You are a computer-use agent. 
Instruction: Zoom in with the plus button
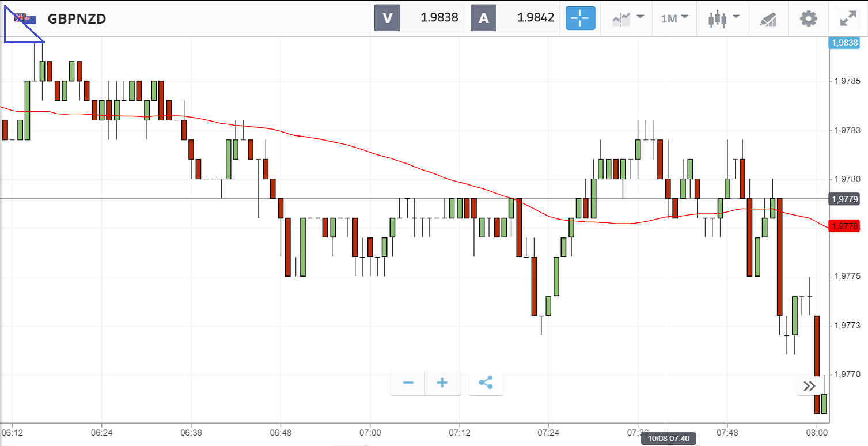tap(442, 383)
